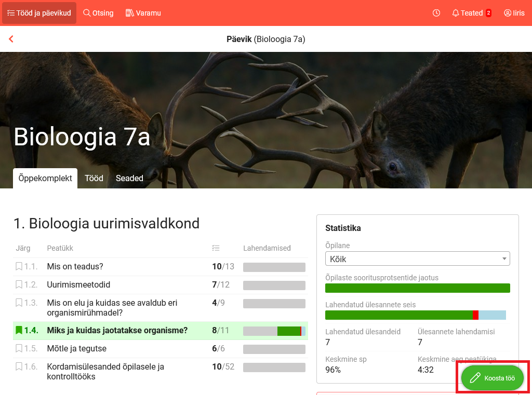Screen dimensions: 532x395
Task: Click progress bar for chapter 1.4
Action: point(274,331)
